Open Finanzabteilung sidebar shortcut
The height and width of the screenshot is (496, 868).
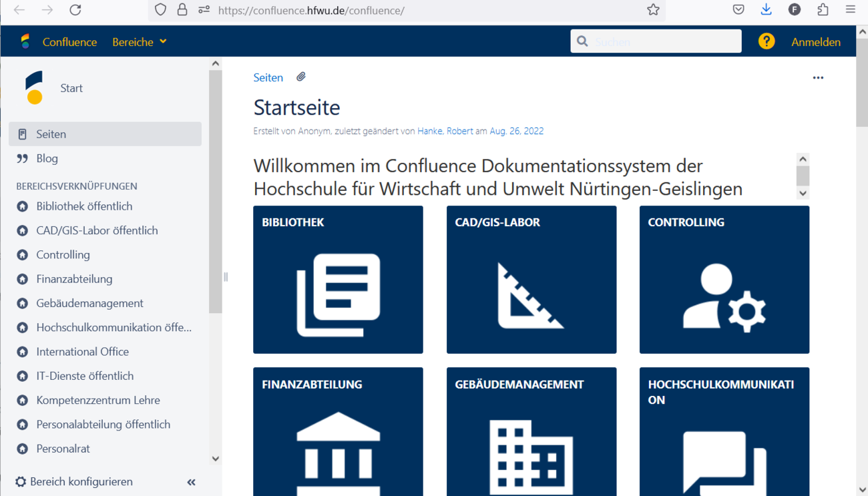click(x=74, y=279)
